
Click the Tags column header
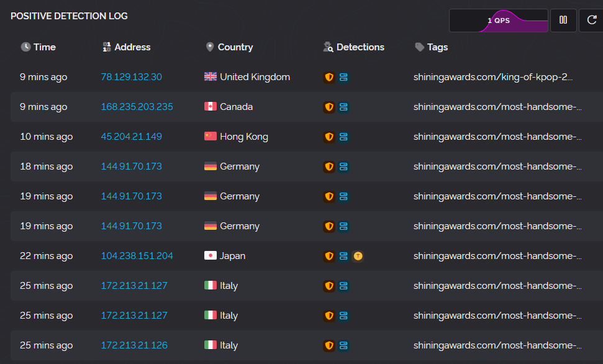pos(432,47)
